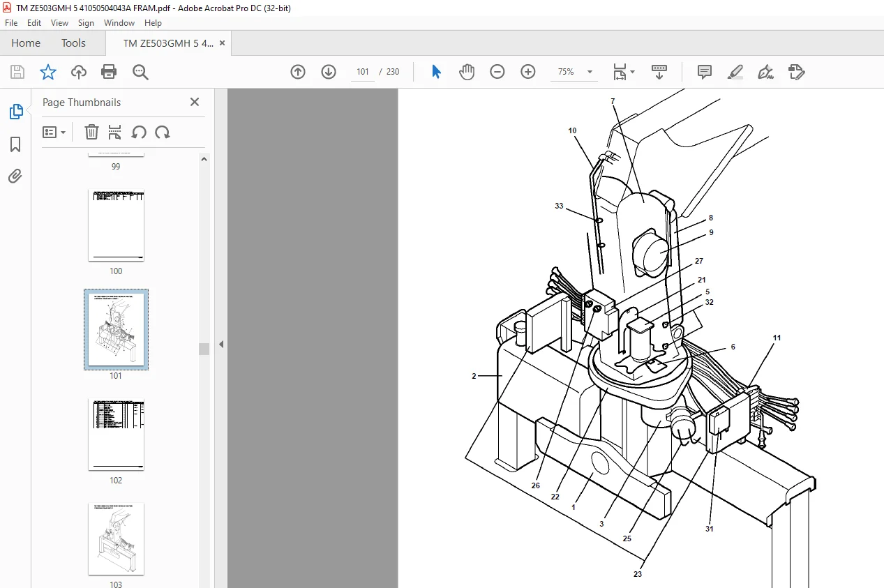Click the Page Thumbnails panel title

[x=82, y=103]
